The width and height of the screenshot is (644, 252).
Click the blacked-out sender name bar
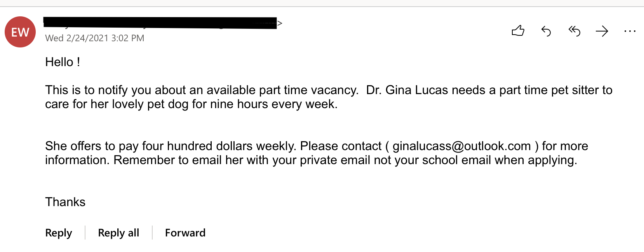click(x=160, y=23)
